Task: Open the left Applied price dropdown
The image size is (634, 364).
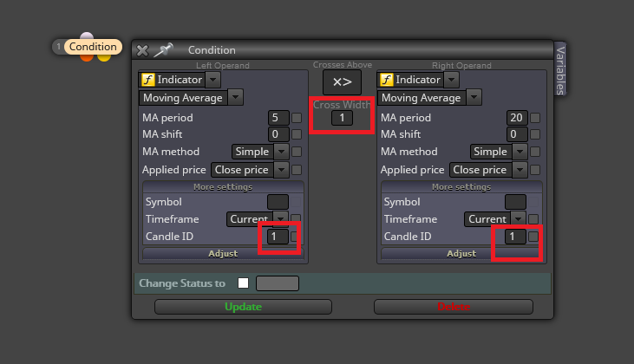Action: pos(250,170)
